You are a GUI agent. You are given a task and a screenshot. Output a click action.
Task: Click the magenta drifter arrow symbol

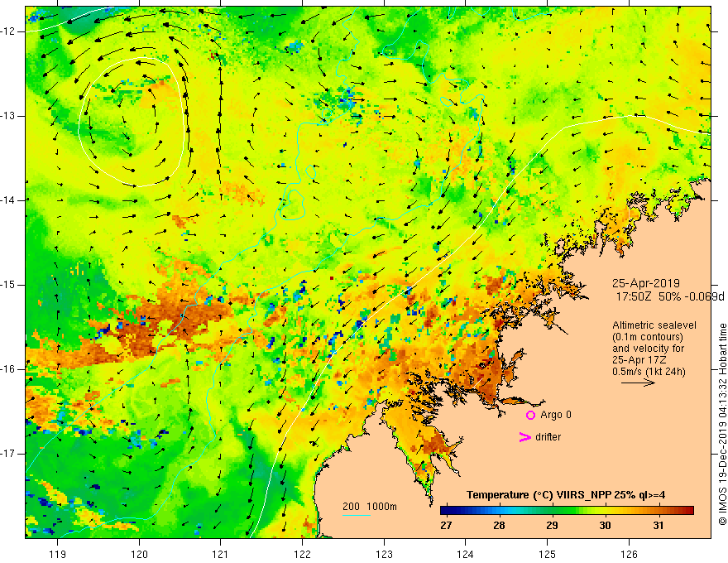[x=524, y=437]
